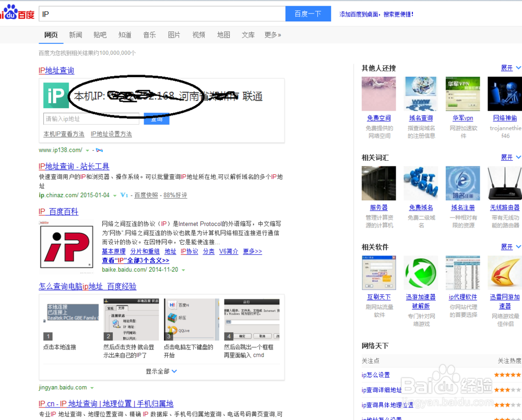Open step 2 支持 tab image
Viewport: 522px width, 420px height.
[131, 319]
